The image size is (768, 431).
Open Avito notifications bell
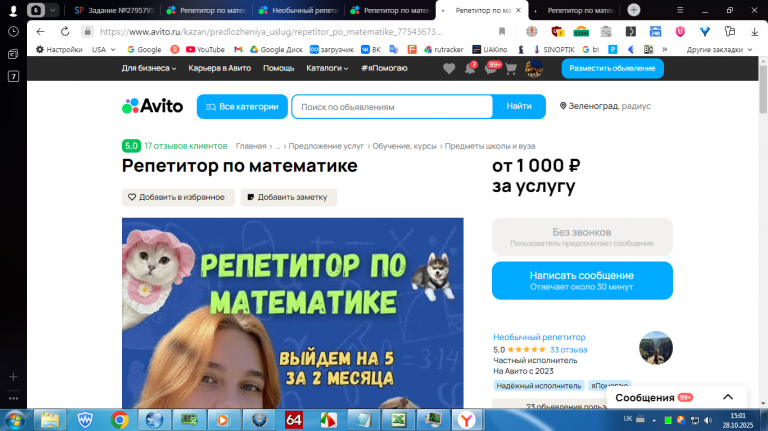[x=470, y=69]
